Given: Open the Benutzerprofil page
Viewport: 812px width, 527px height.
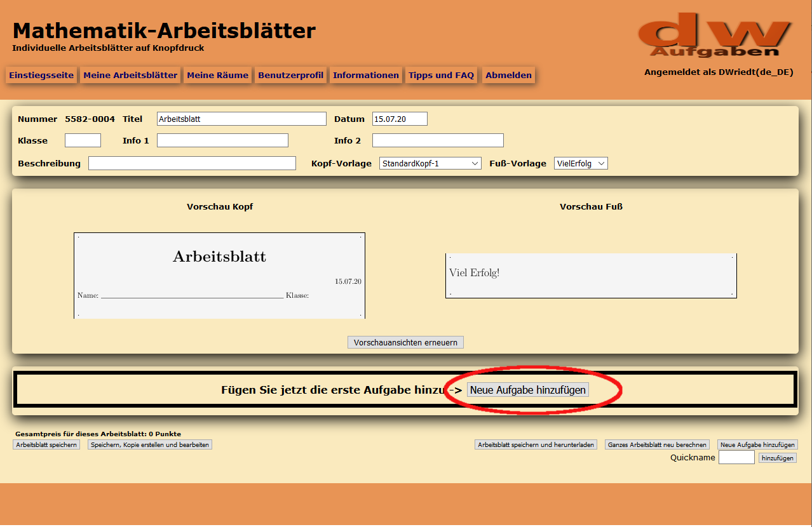Looking at the screenshot, I should (x=291, y=75).
